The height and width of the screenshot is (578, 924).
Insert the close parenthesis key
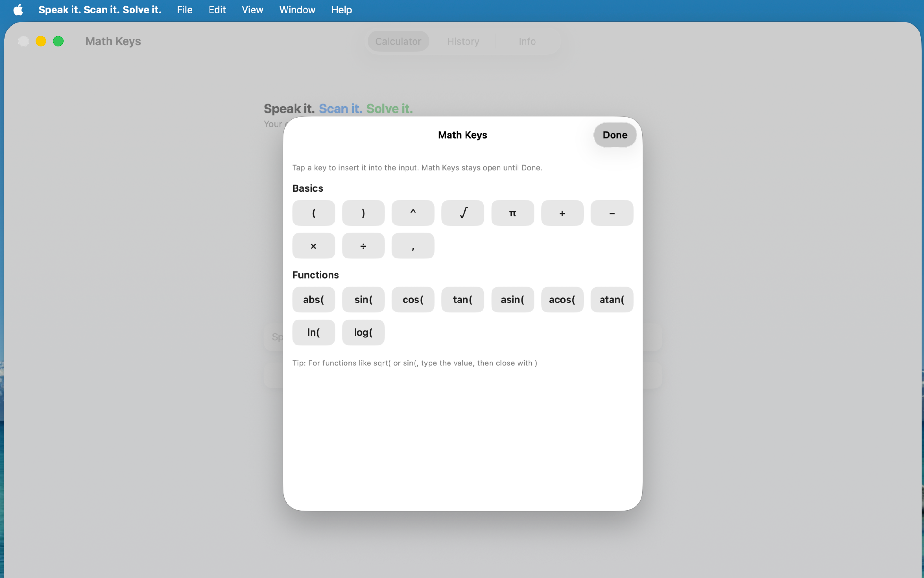pos(363,213)
